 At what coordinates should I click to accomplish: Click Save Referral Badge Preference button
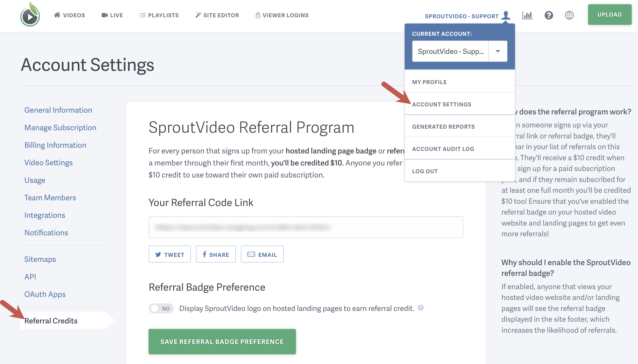point(221,342)
